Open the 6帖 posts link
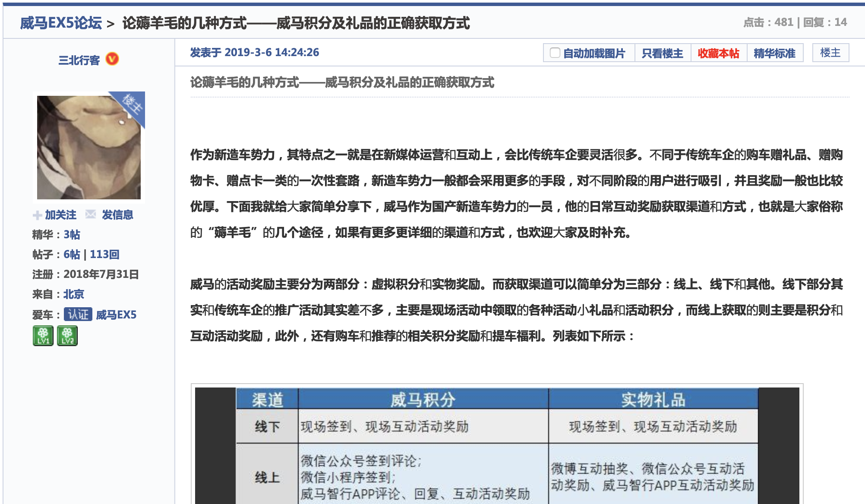865x504 pixels. click(72, 255)
